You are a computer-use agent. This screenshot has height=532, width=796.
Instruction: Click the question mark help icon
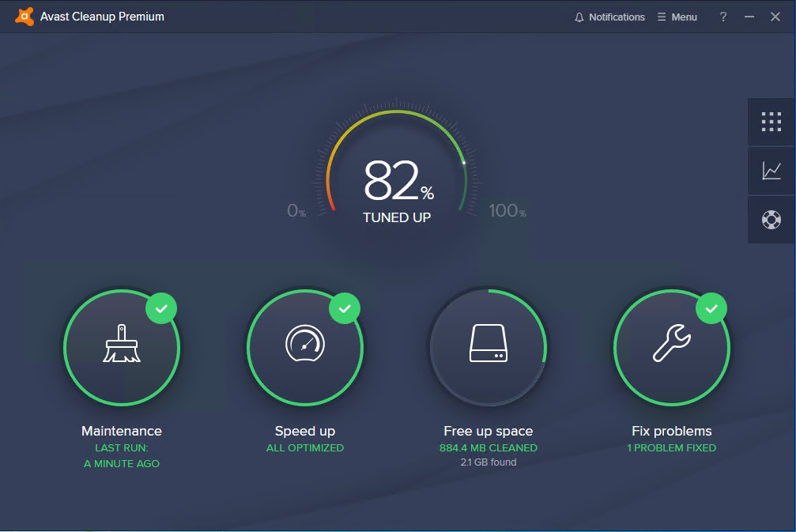[x=723, y=17]
